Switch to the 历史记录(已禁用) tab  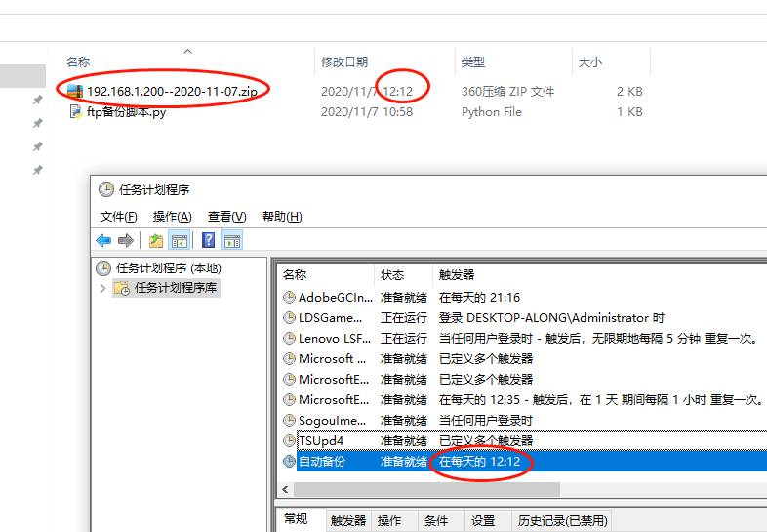click(x=562, y=520)
